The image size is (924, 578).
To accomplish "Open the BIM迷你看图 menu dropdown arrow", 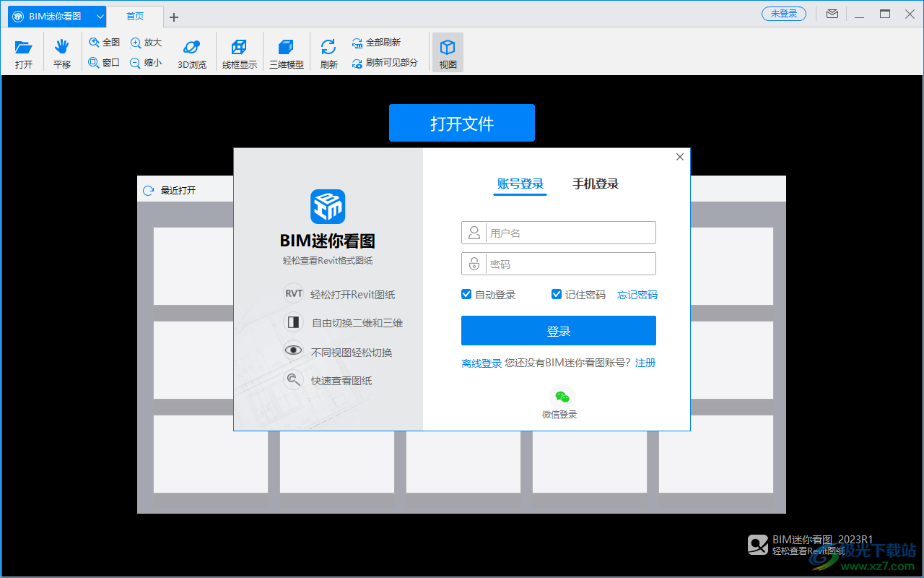I will click(x=100, y=16).
